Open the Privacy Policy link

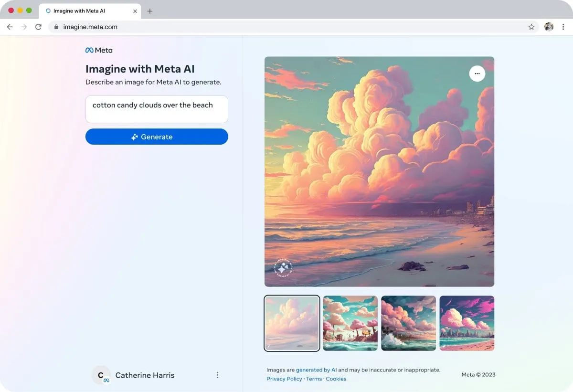pyautogui.click(x=284, y=379)
